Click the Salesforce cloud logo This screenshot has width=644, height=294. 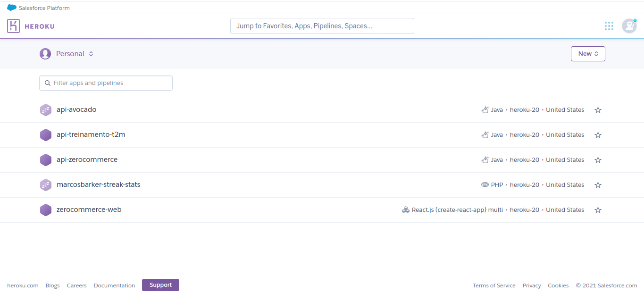tap(12, 8)
